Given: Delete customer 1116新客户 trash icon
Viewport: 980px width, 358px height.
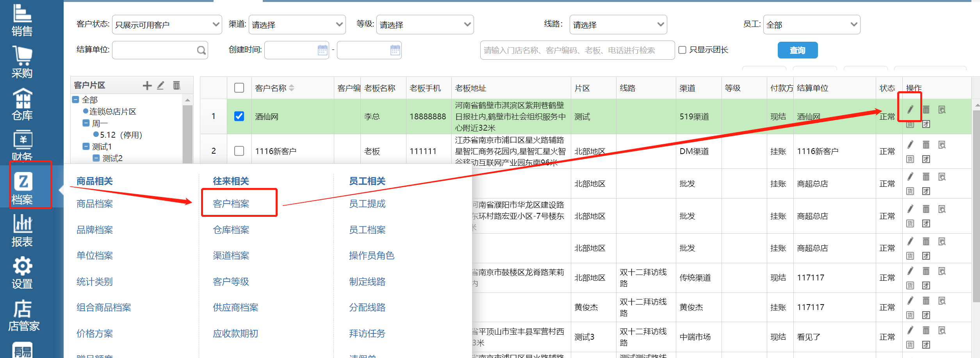Looking at the screenshot, I should (926, 145).
